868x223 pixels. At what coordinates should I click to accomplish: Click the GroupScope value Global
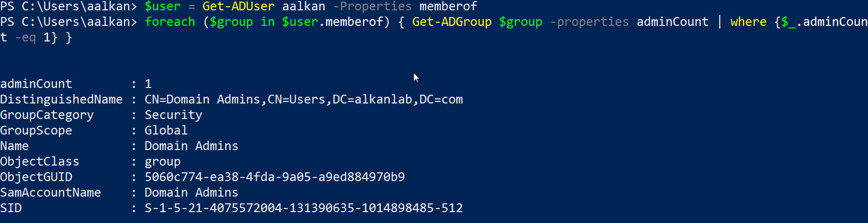point(166,130)
